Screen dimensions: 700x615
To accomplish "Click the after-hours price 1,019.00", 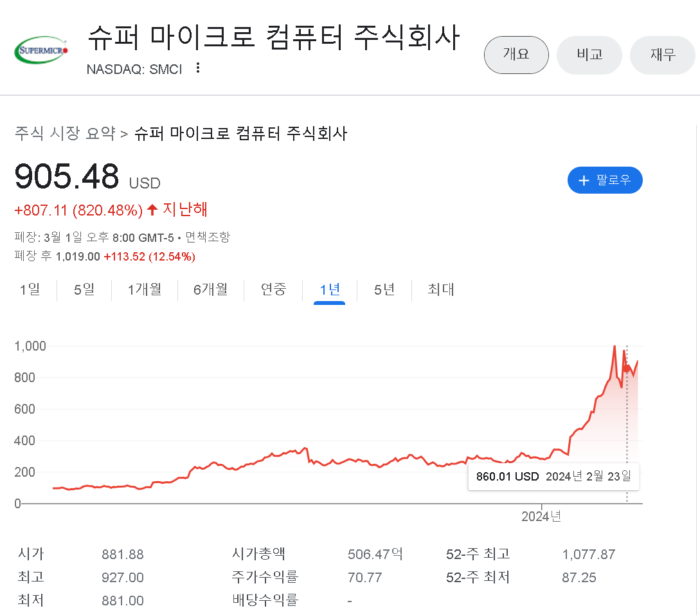I will tap(78, 257).
